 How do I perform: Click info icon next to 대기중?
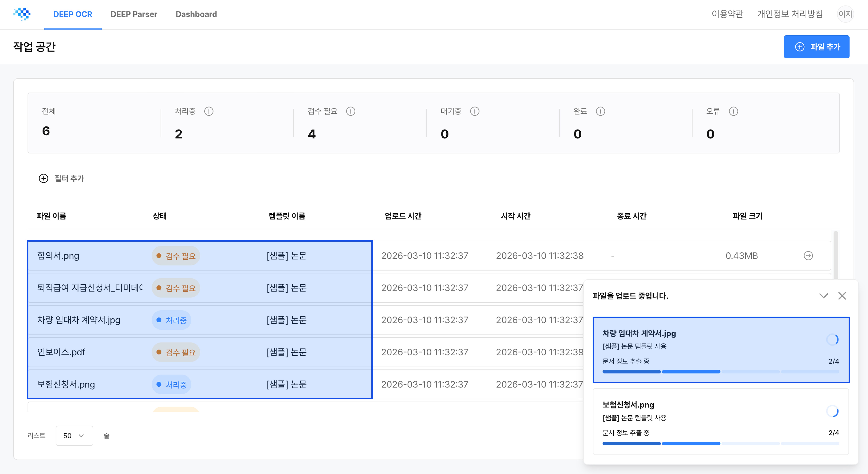tap(474, 111)
